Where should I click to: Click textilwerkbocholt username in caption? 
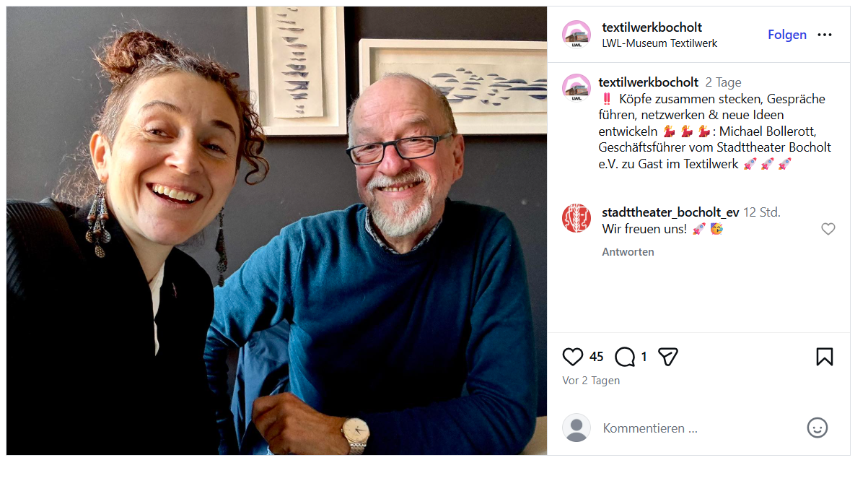click(x=649, y=82)
